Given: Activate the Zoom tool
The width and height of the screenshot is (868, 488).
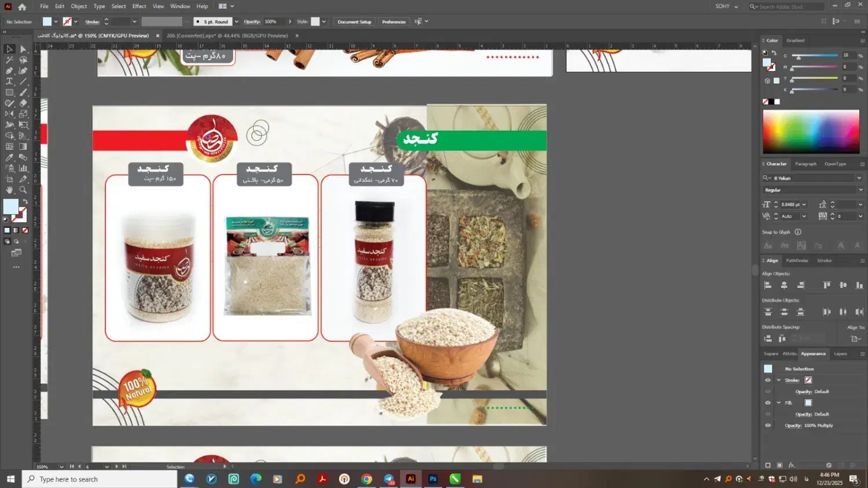Looking at the screenshot, I should [x=23, y=190].
